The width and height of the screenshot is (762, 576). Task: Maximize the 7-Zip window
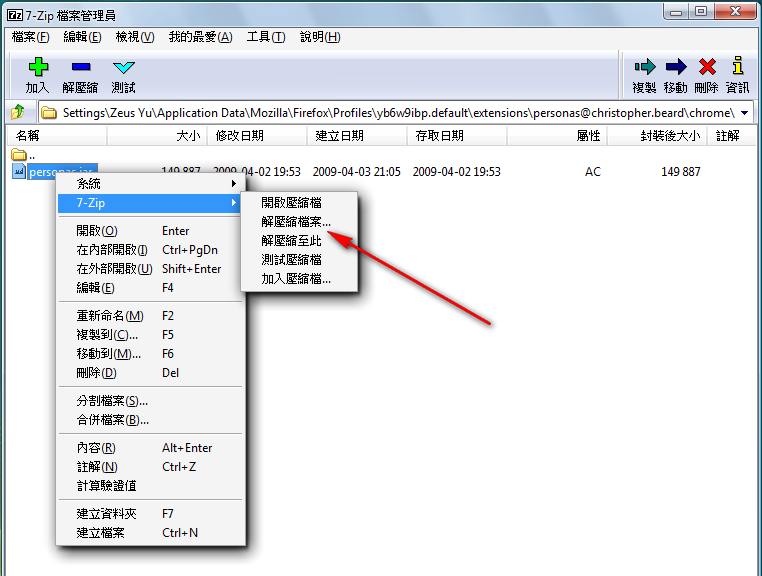tap(701, 11)
